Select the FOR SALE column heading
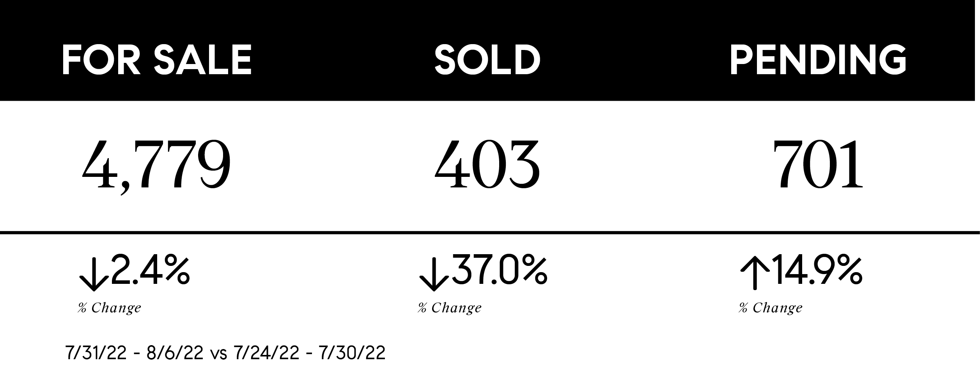 [x=157, y=60]
